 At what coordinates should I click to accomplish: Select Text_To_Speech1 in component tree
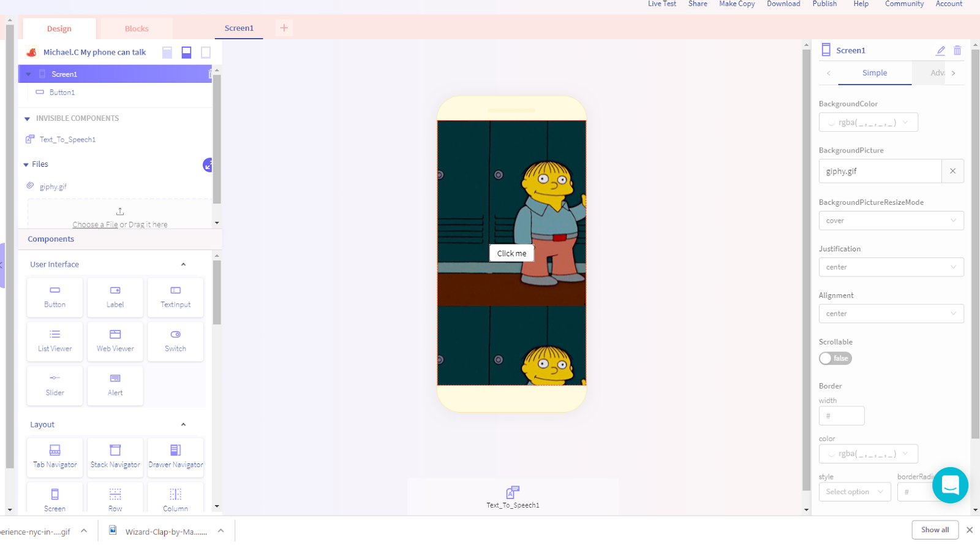[67, 140]
